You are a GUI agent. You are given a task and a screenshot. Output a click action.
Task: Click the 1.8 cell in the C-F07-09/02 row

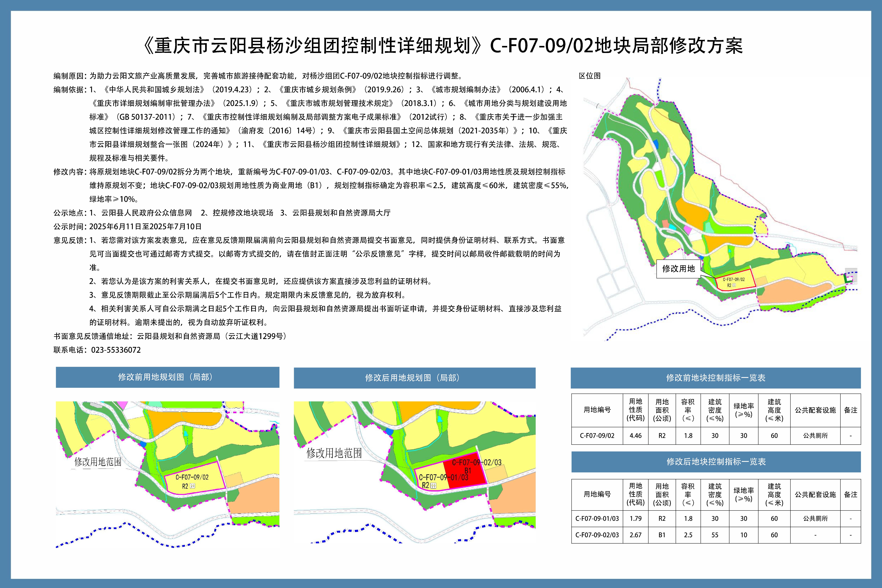688,436
